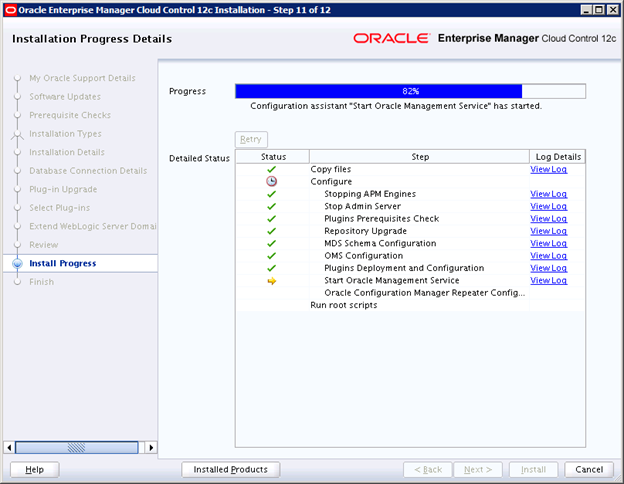Click the checkmark for Stop Admin Server

pos(271,206)
